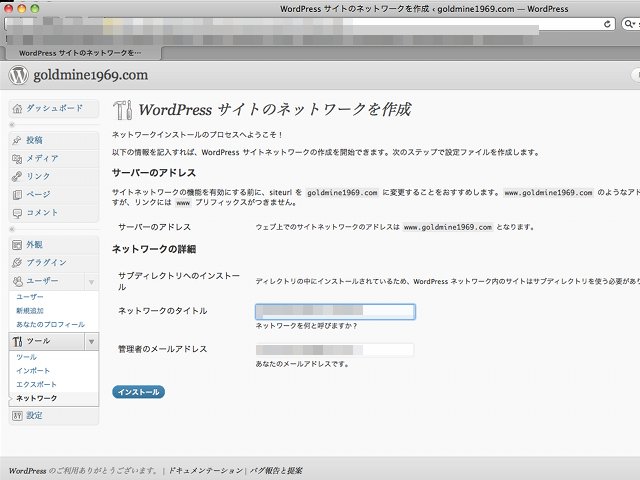The width and height of the screenshot is (640, 480).
Task: Click the ユーザー people icon
Action: click(x=17, y=281)
